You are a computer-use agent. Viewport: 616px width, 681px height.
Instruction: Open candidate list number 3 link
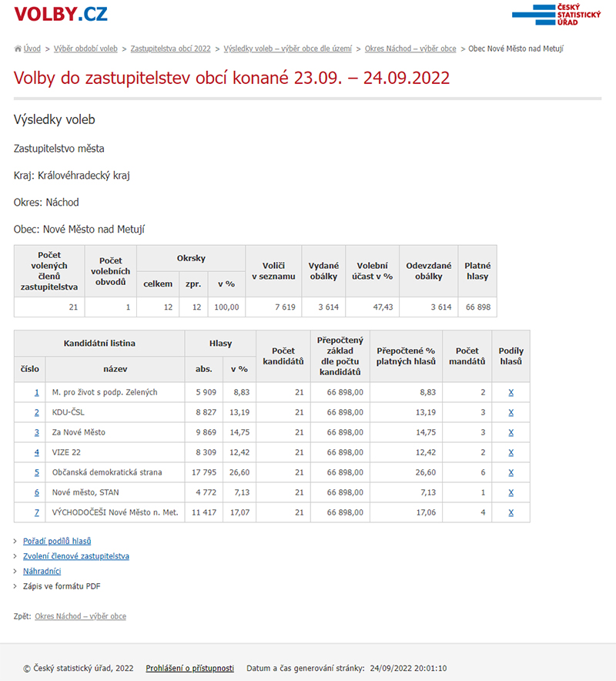click(x=36, y=432)
